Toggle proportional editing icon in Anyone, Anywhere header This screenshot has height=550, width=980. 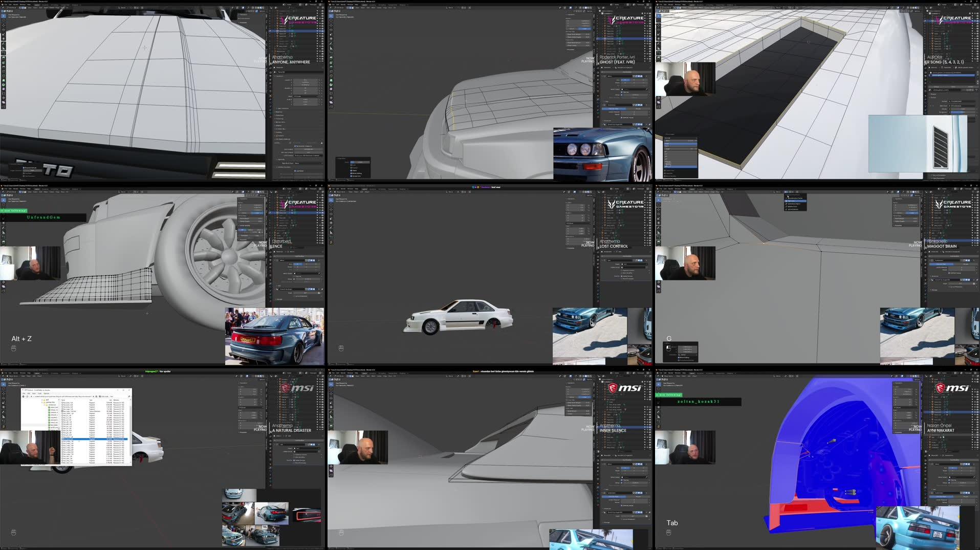coord(142,8)
